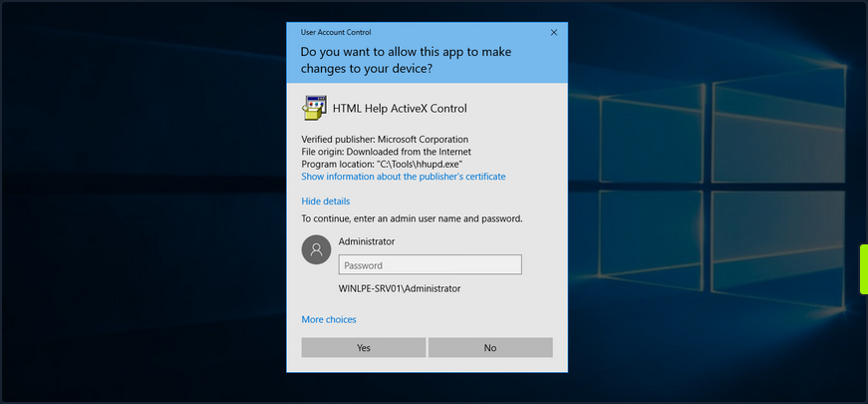
Task: Click the Administrator account name
Action: [367, 241]
